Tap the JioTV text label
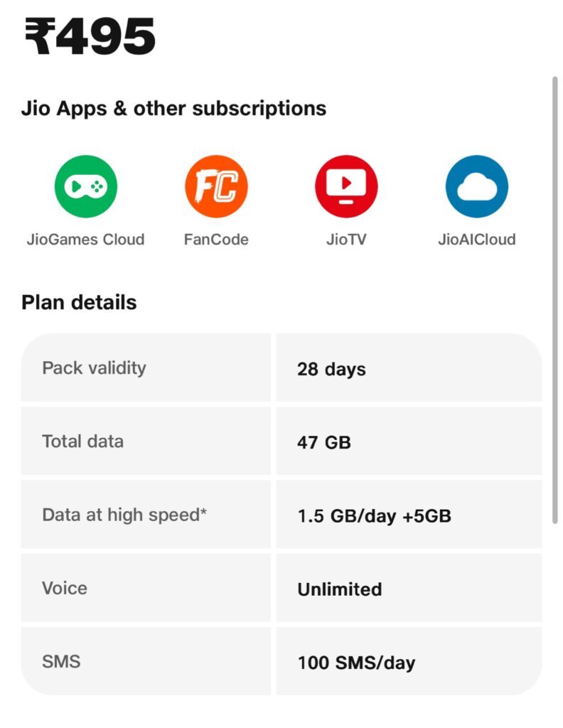This screenshot has width=563, height=728. click(346, 240)
